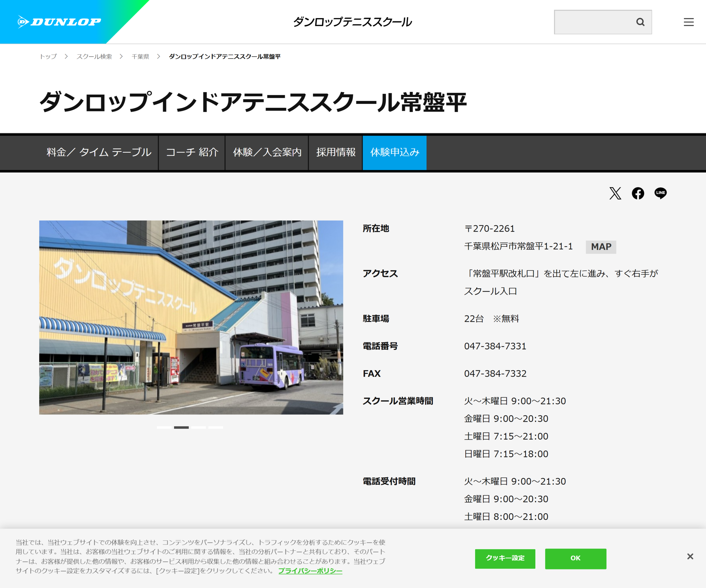Go to 千葉県 breadcrumb link
The image size is (706, 588).
point(140,57)
